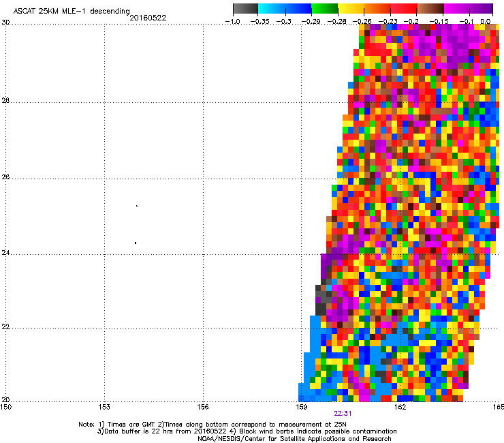Viewport: 504px width, 443px height.
Task: Click the "-0.15" color bar label
Action: pos(439,22)
